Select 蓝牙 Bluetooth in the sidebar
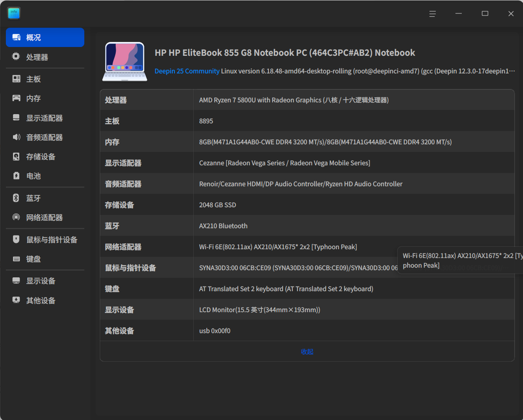Image resolution: width=523 pixels, height=420 pixels. (x=45, y=198)
